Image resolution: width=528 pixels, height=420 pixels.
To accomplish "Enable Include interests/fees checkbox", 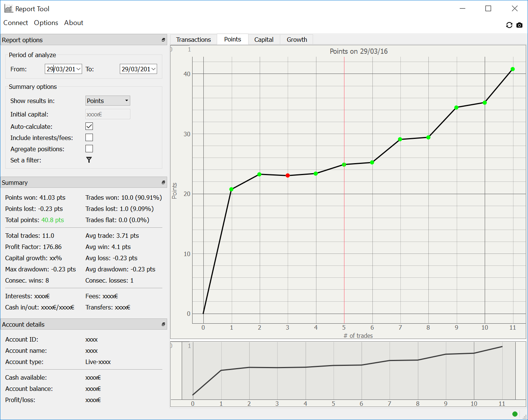I will [89, 138].
